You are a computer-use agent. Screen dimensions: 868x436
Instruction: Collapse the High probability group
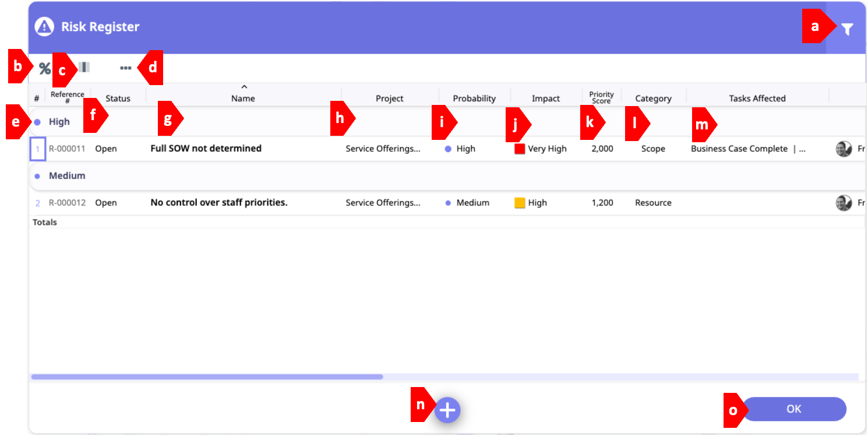pos(37,122)
